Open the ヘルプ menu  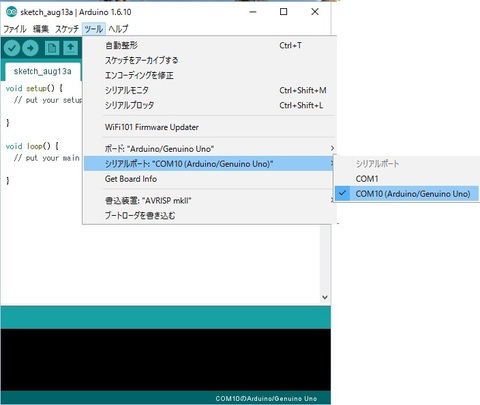118,29
